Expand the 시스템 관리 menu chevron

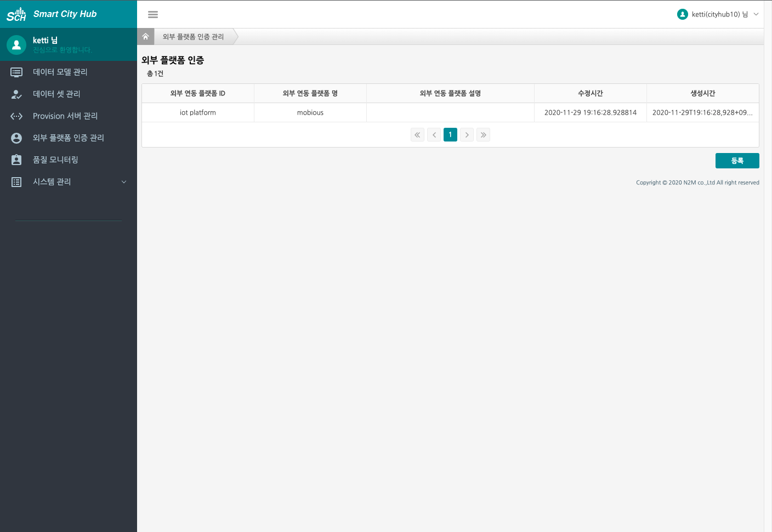(124, 182)
